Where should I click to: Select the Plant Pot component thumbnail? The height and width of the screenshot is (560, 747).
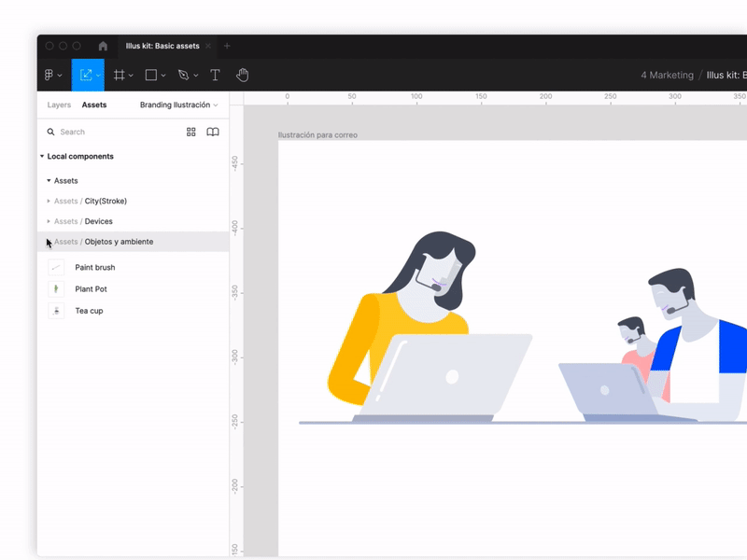[x=56, y=289]
